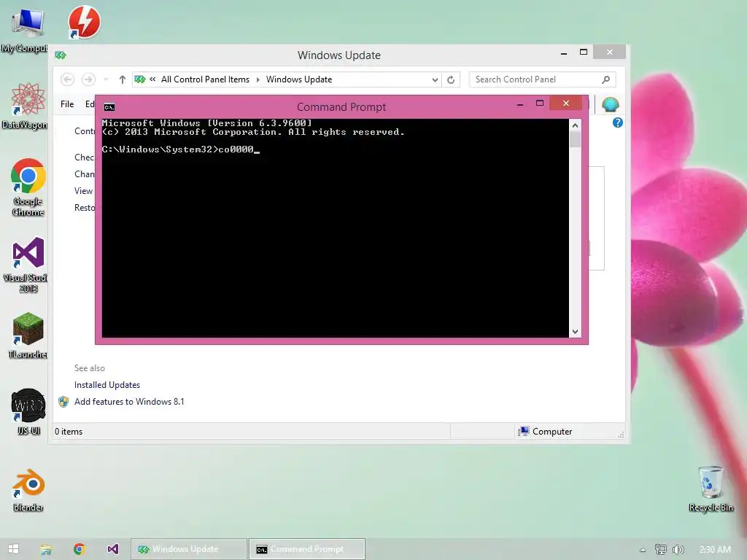
Task: Maximize the Command Prompt window
Action: (x=540, y=104)
